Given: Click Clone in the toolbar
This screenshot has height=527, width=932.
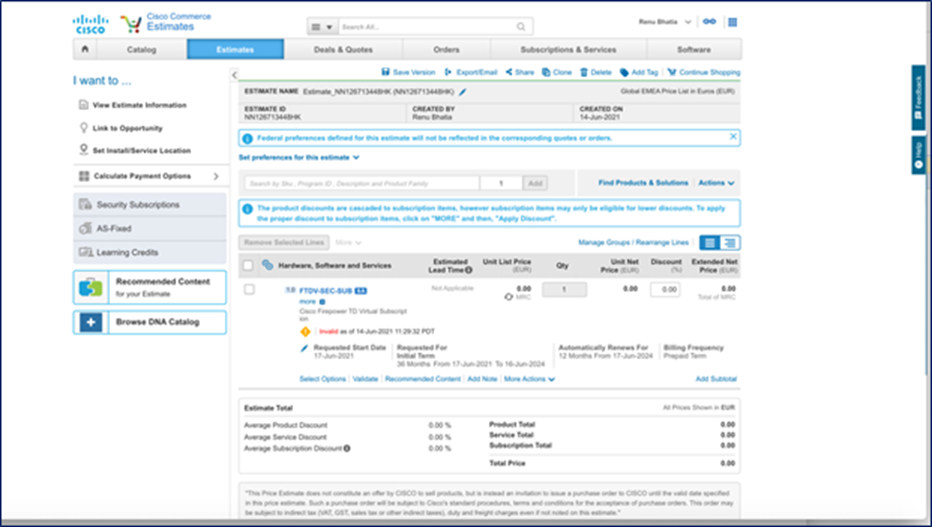Looking at the screenshot, I should tap(557, 72).
